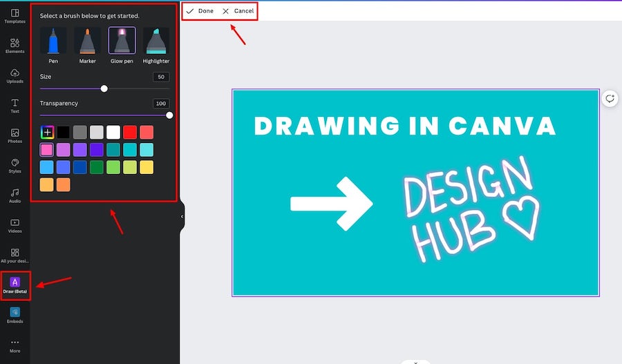Viewport: 622px width, 364px height.
Task: Open the Audio sidebar tab
Action: tap(15, 196)
